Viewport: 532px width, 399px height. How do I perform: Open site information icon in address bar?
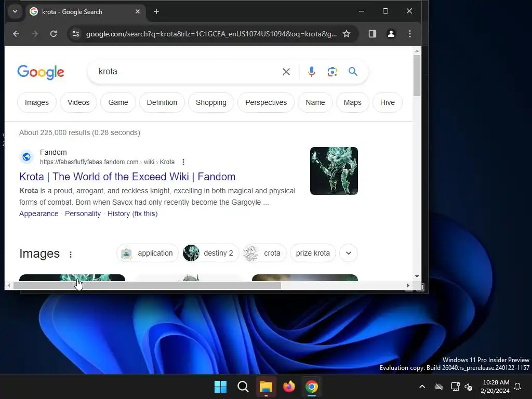(76, 34)
